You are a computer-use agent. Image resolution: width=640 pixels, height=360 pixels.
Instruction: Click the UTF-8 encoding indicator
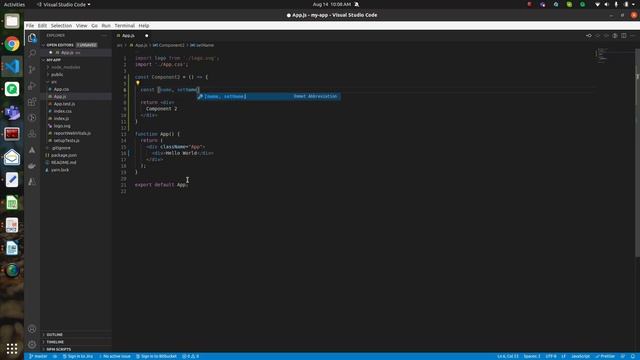click(x=551, y=356)
